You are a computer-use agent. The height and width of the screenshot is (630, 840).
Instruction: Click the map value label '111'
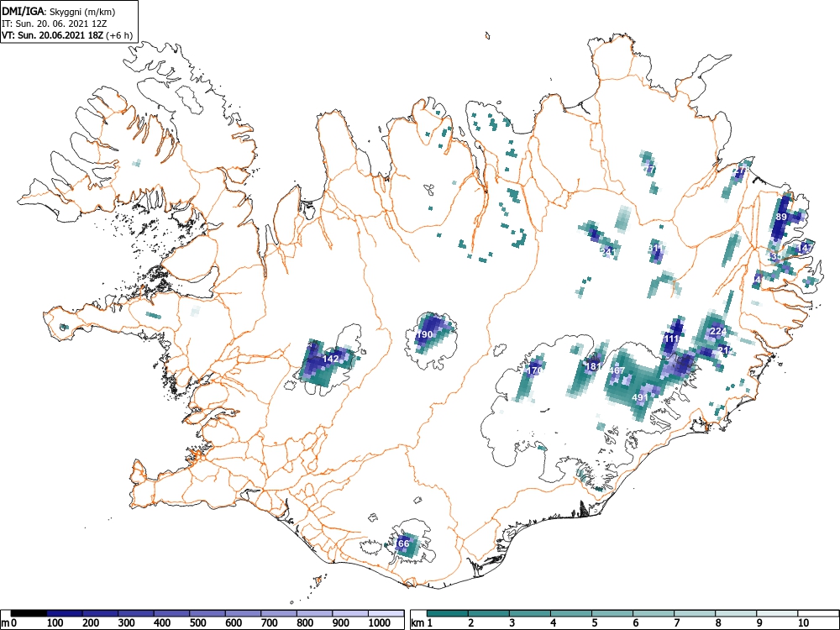pyautogui.click(x=671, y=339)
